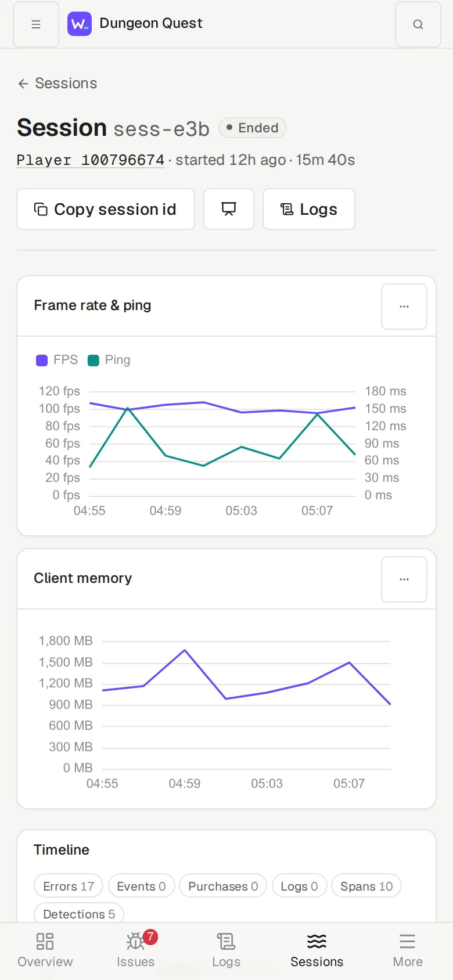Toggle the Logs 0 timeline filter

pyautogui.click(x=300, y=886)
